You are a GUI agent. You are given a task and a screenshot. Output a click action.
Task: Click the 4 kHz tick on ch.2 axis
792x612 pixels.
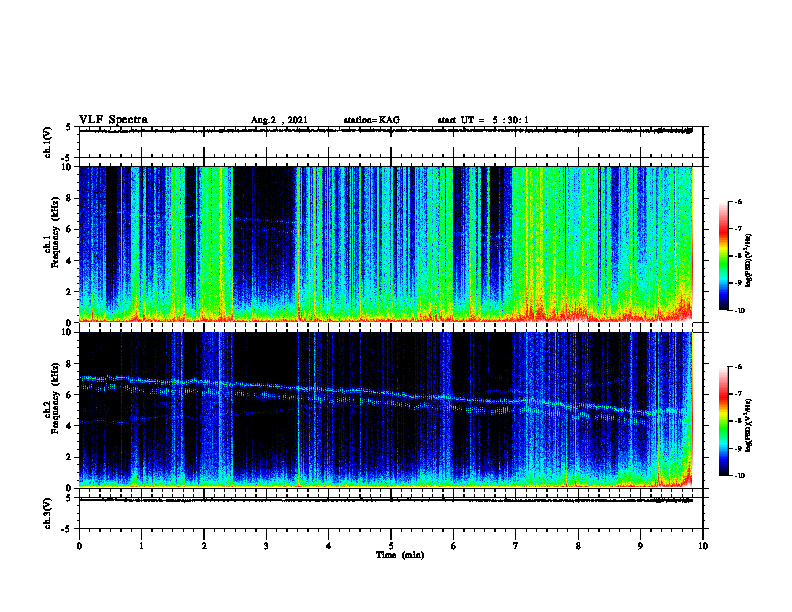(70, 426)
